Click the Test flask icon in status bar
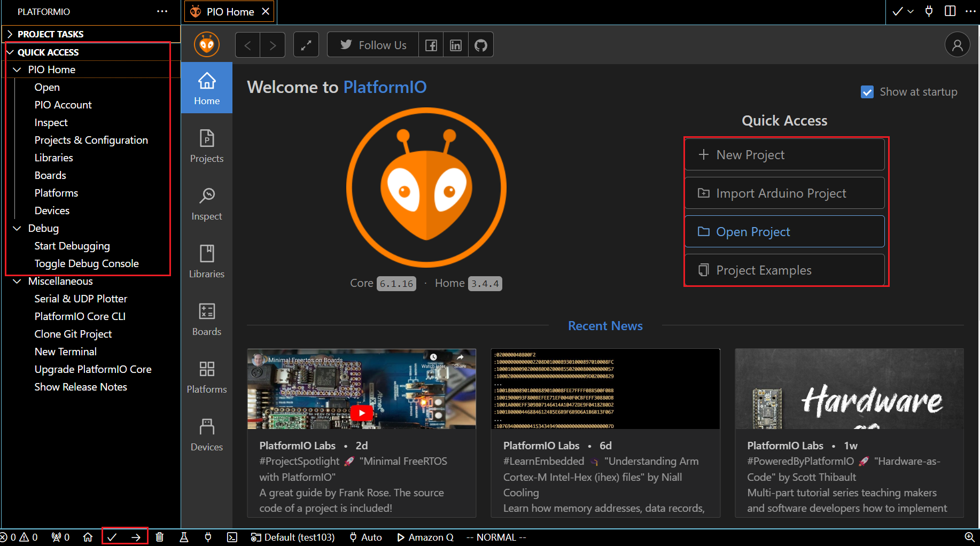 tap(184, 537)
